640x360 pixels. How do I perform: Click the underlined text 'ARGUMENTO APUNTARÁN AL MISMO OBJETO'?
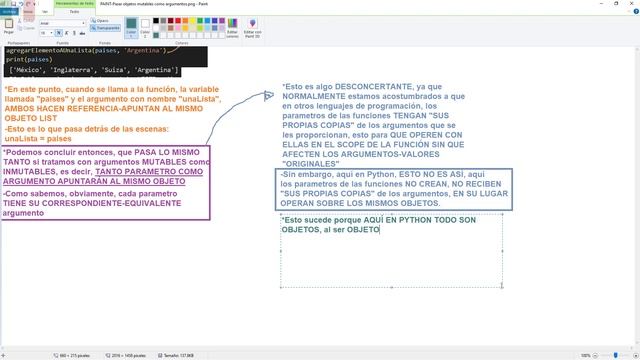(x=94, y=181)
